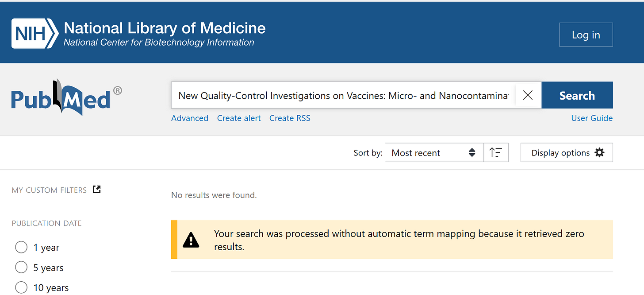Click the Create RSS link
The height and width of the screenshot is (295, 644).
290,118
